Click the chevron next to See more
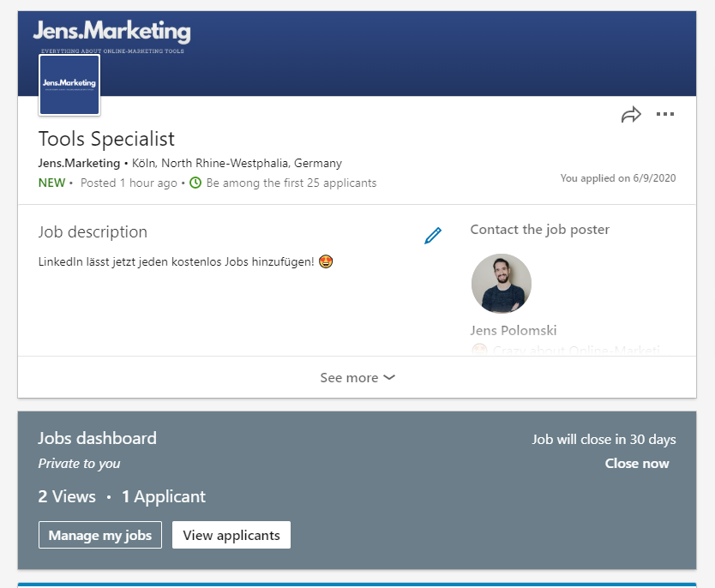 coord(389,377)
